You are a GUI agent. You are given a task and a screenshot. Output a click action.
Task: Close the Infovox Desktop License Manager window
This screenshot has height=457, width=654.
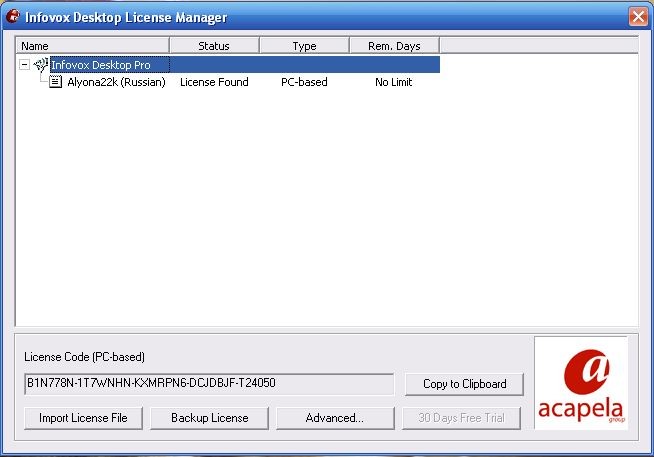click(x=638, y=17)
